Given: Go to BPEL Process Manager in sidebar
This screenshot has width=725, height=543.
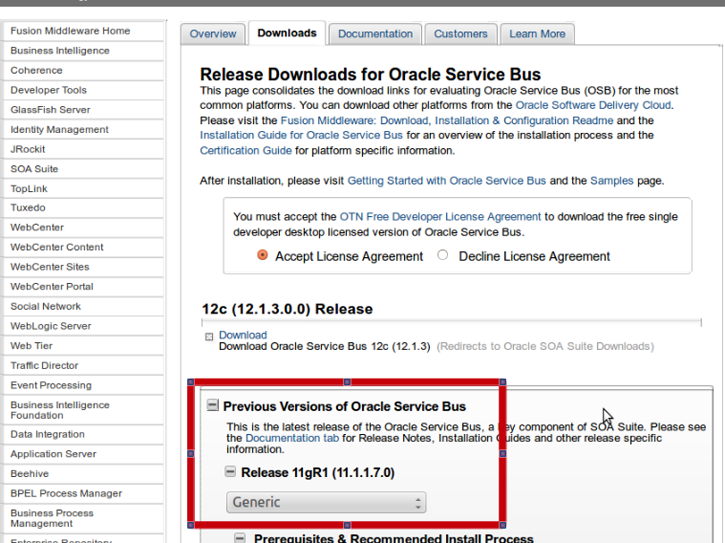Looking at the screenshot, I should 83,494.
